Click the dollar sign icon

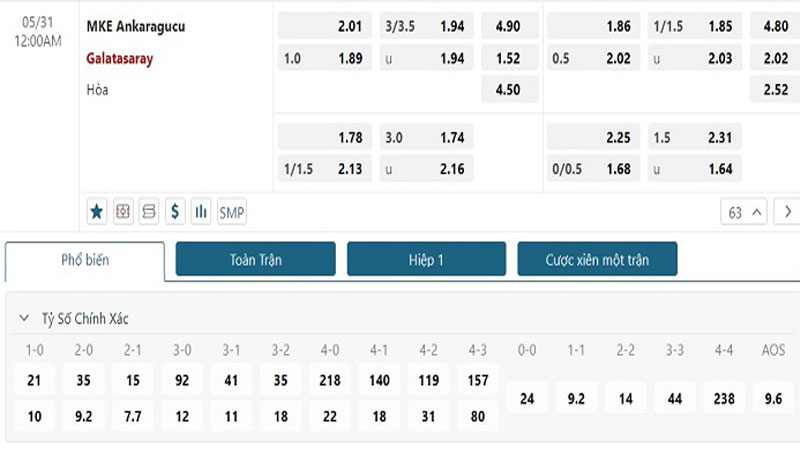[x=175, y=212]
